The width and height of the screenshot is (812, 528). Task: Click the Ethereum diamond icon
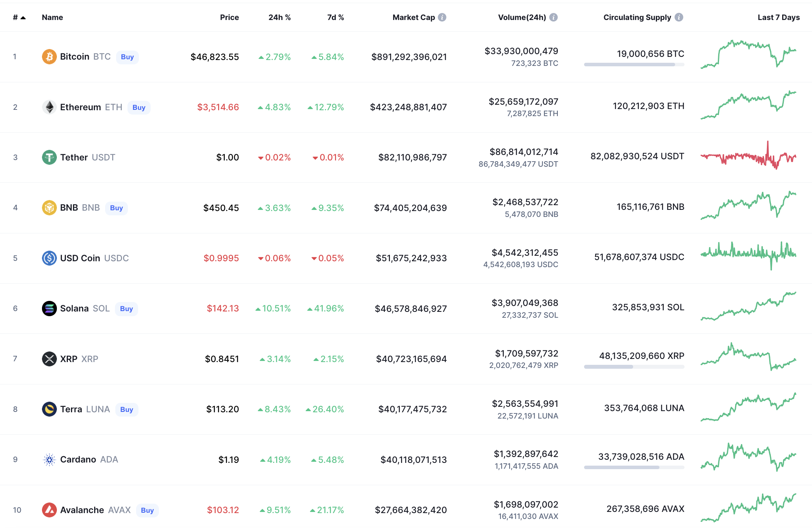49,107
